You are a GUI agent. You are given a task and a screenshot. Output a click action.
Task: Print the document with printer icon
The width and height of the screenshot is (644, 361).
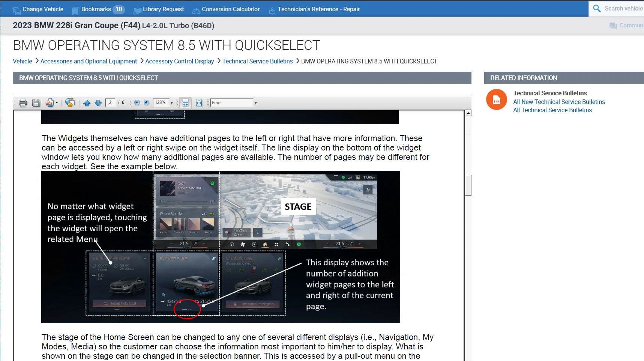click(x=23, y=103)
